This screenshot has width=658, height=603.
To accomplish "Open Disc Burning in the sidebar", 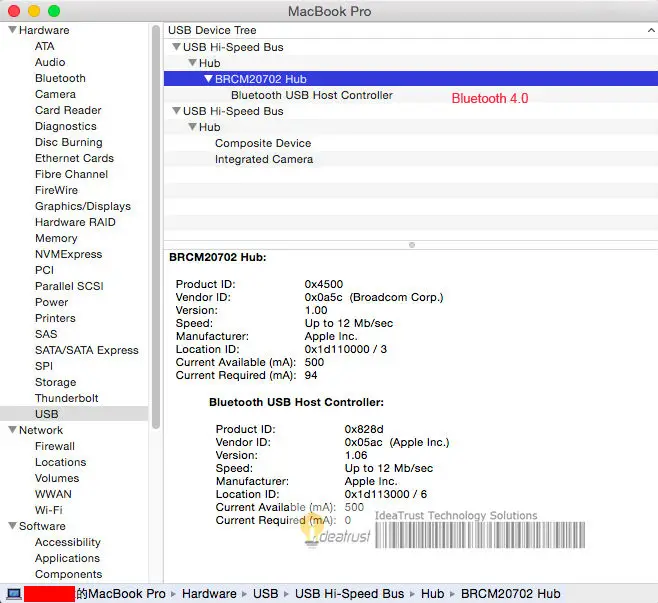I will tap(68, 142).
